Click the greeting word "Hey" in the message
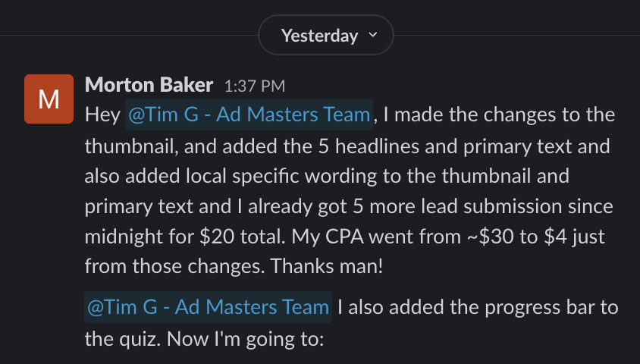The height and width of the screenshot is (364, 640). (x=102, y=115)
